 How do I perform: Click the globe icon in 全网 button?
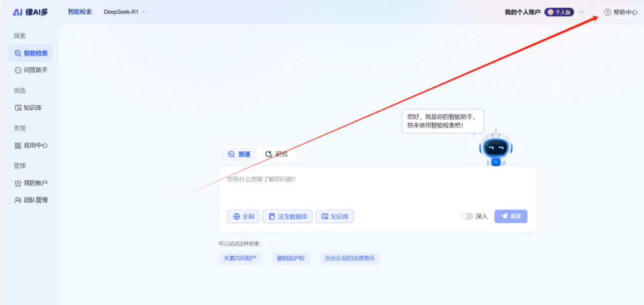(237, 217)
